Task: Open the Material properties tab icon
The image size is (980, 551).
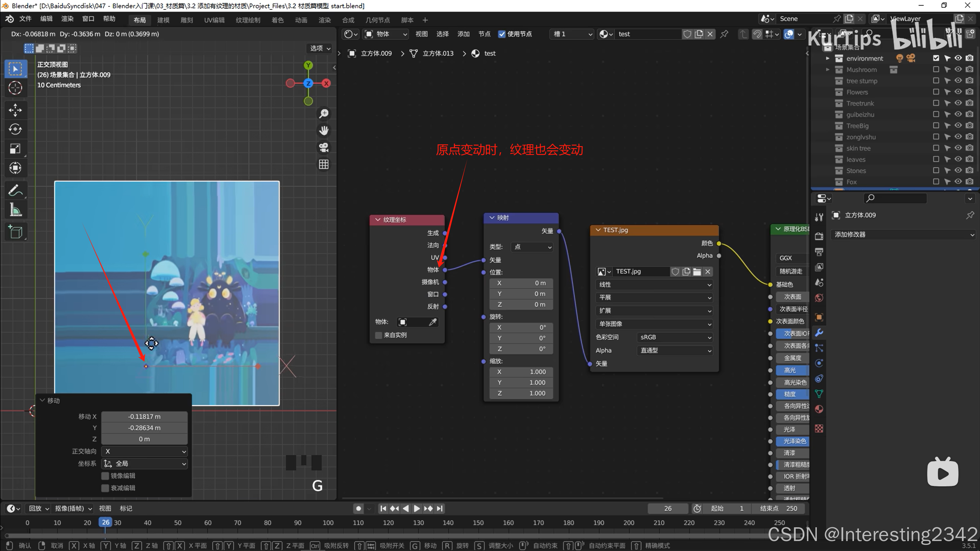Action: 819,409
